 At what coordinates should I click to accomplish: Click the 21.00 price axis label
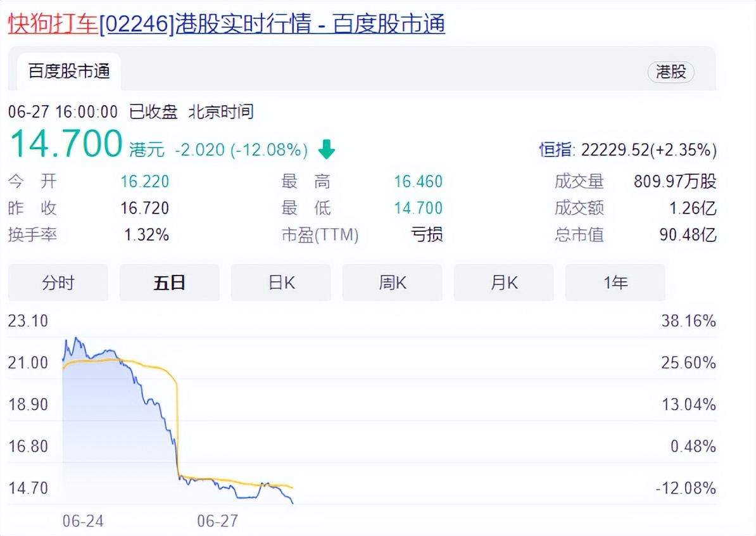tap(28, 363)
